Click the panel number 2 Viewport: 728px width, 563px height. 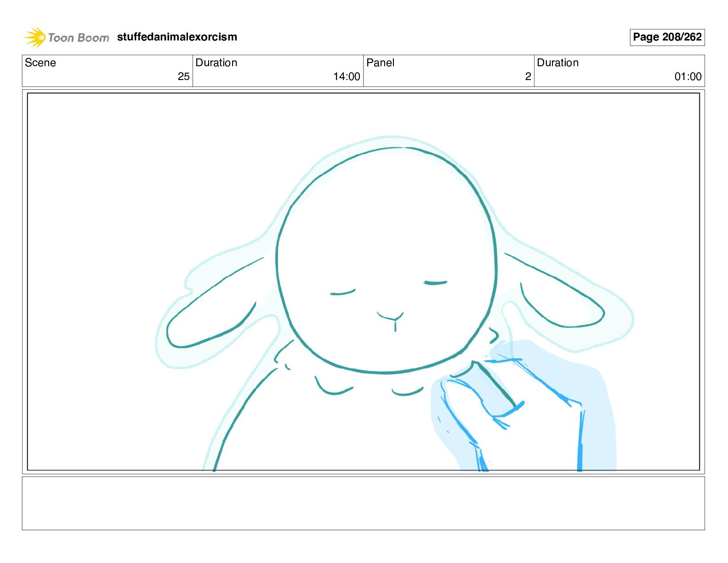pyautogui.click(x=528, y=76)
